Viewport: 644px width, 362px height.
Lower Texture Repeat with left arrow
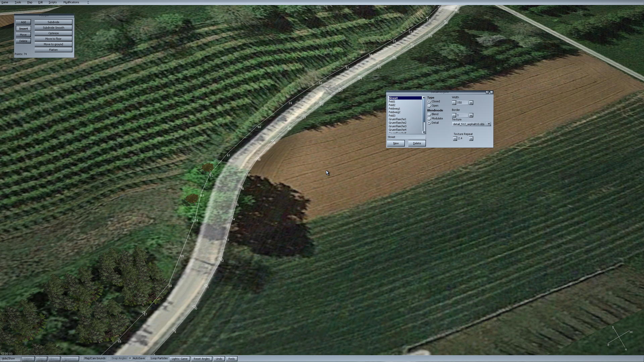pyautogui.click(x=455, y=139)
